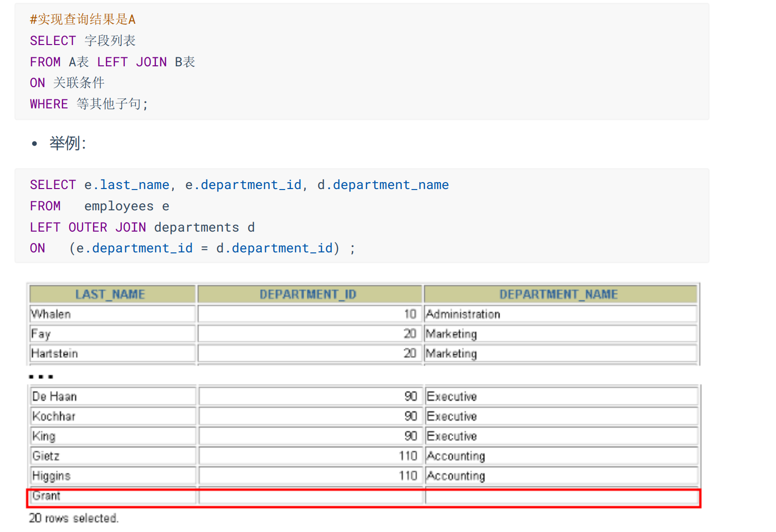Click department ID '110' in Gietz's row
The image size is (776, 532).
408,456
